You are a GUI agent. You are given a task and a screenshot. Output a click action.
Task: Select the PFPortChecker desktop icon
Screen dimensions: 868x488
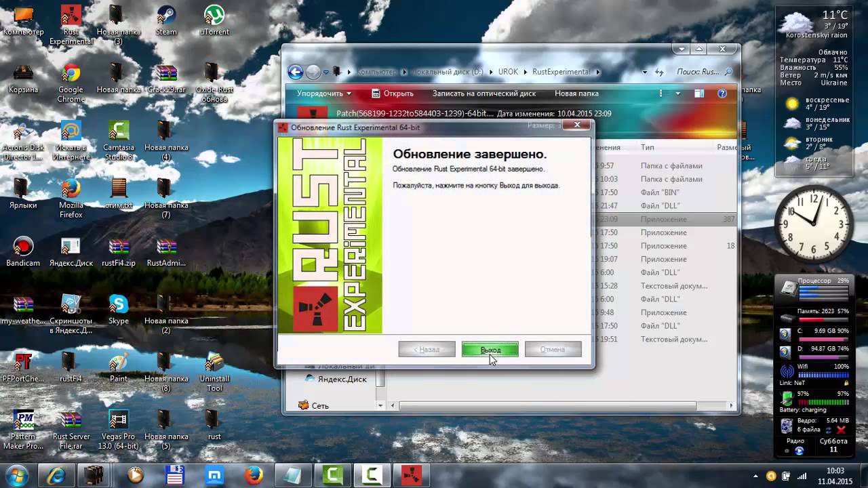point(23,367)
